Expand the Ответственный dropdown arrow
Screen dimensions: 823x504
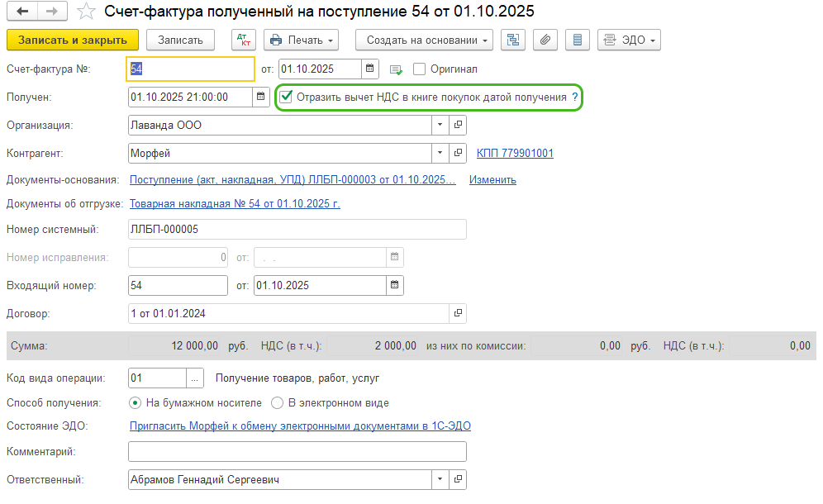coord(440,479)
